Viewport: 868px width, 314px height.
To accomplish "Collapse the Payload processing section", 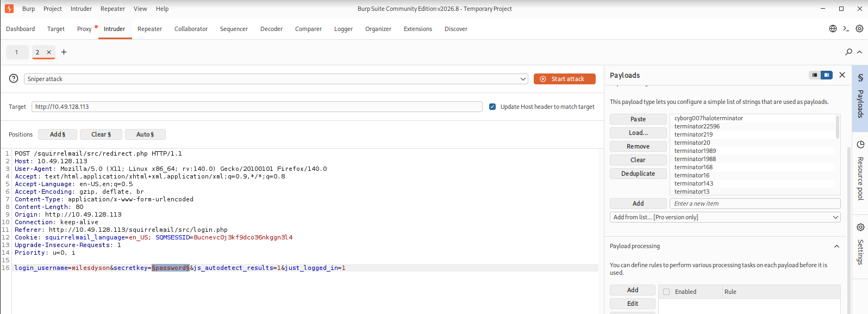I will coord(836,247).
